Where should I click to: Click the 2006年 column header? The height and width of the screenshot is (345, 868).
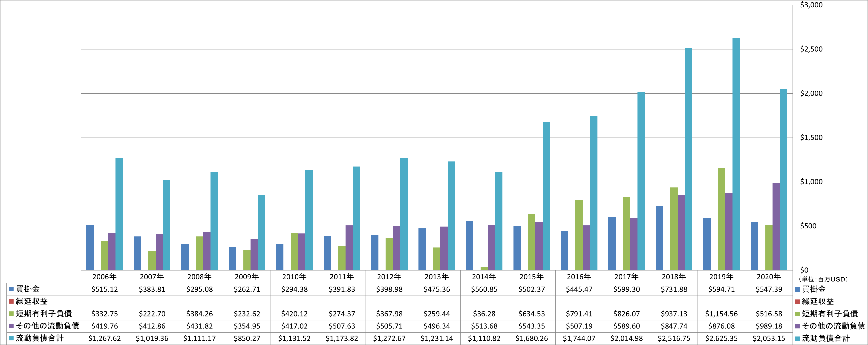pos(104,277)
